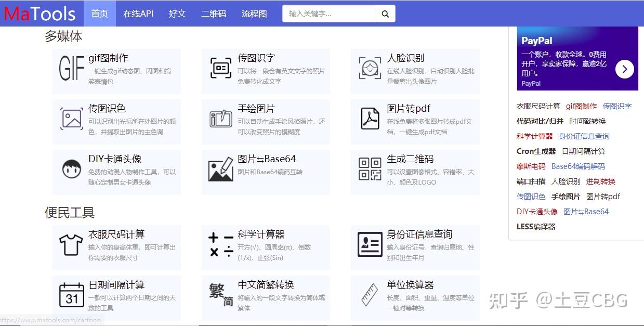Click sidebar tag 进制转换
The height and width of the screenshot is (326, 644).
point(601,181)
